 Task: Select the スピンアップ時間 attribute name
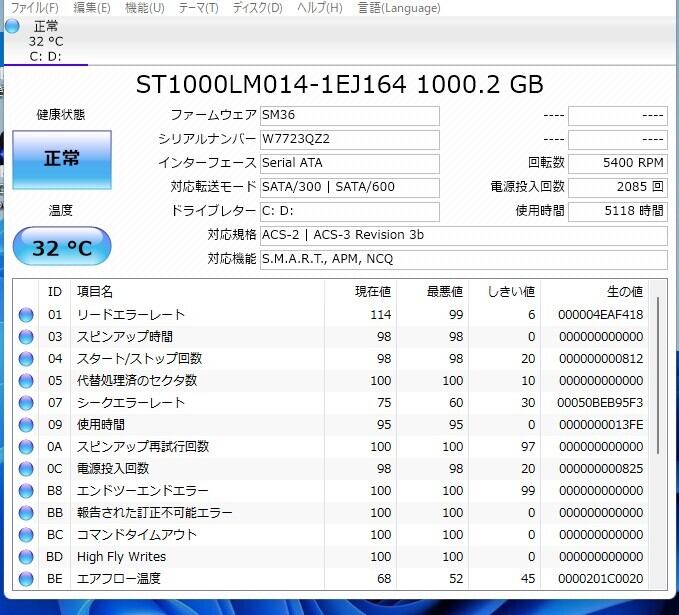125,337
